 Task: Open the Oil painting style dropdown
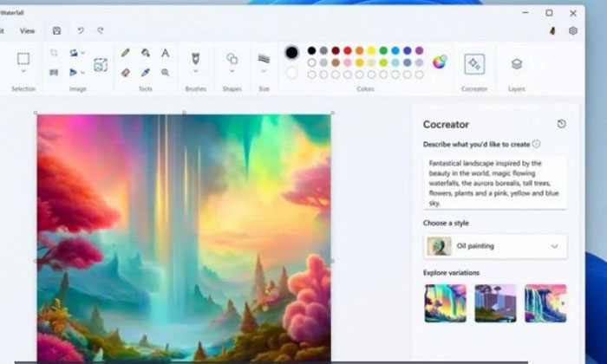(554, 246)
